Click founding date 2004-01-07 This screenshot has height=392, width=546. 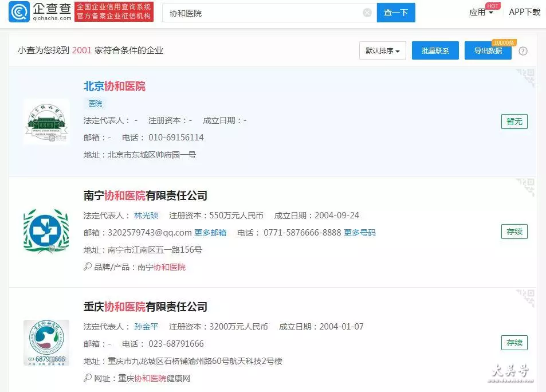click(341, 327)
